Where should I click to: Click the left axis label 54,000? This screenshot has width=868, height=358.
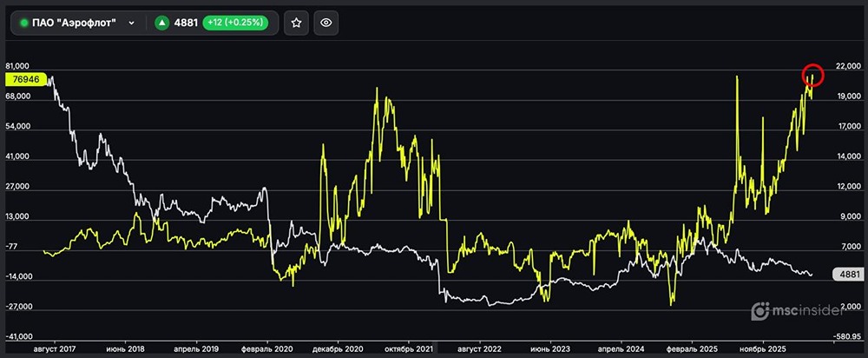coord(17,127)
